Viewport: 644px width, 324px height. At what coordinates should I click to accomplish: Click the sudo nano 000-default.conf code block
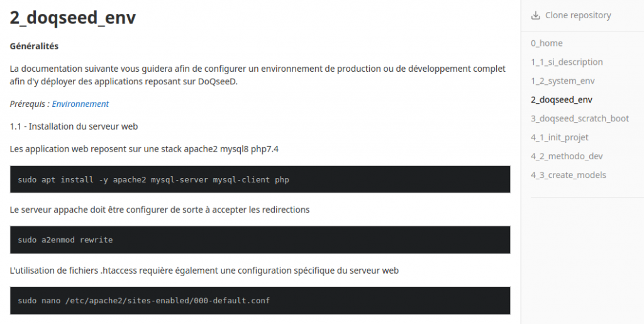[260, 301]
